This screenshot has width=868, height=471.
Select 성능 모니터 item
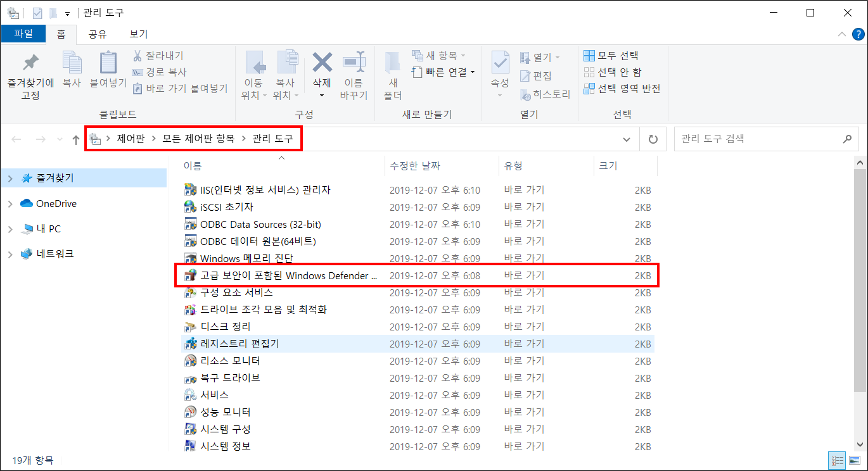coord(417,412)
